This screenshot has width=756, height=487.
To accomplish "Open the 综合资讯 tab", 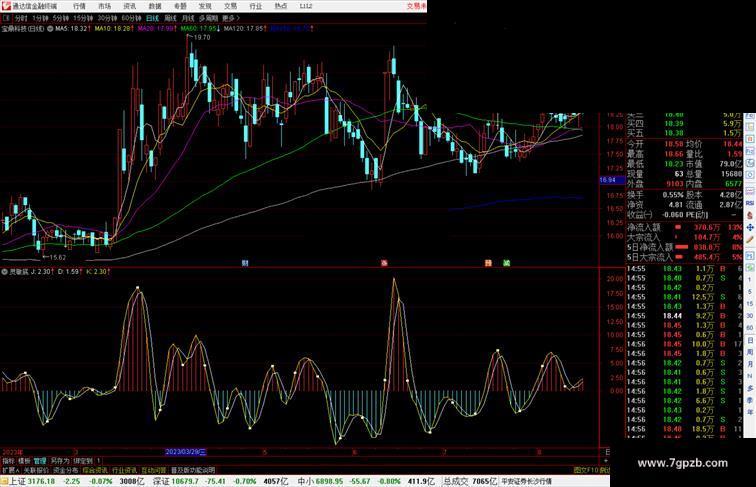I will [x=95, y=470].
